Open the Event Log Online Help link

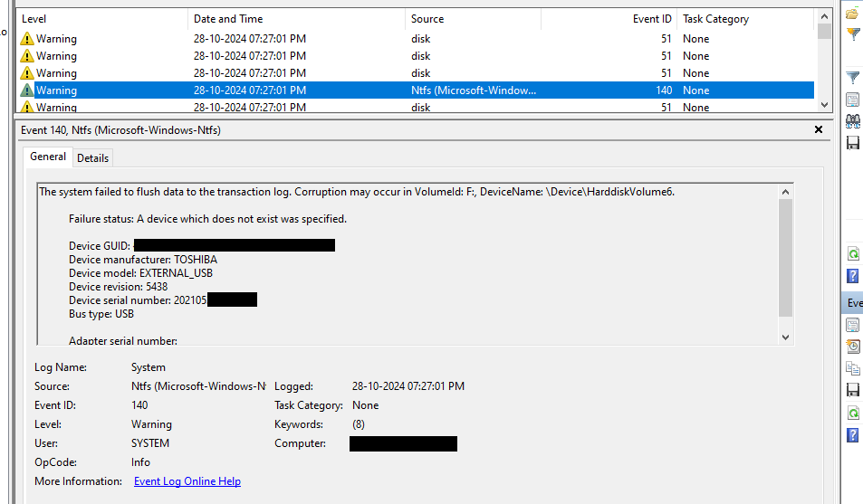tap(187, 480)
